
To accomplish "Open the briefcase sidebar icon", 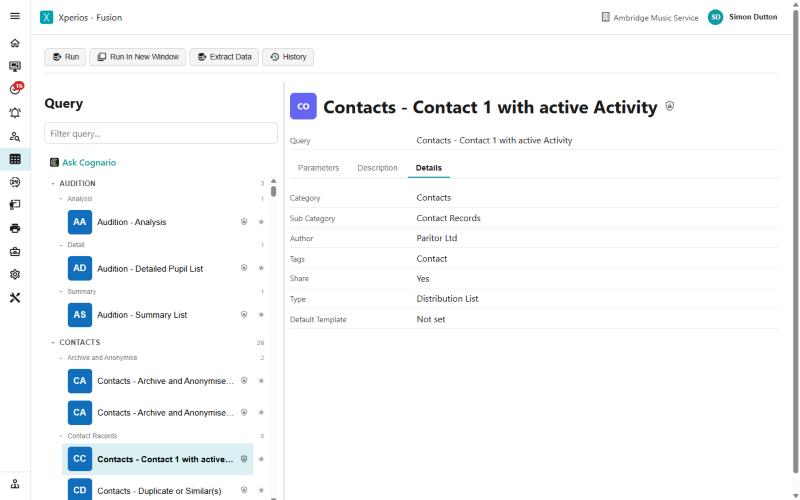I will tap(15, 252).
